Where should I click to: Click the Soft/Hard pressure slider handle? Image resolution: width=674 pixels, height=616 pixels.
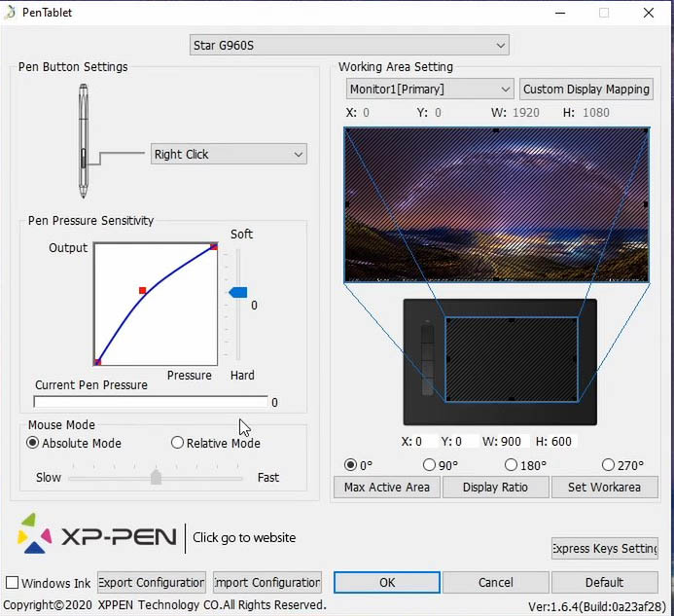[x=238, y=293]
